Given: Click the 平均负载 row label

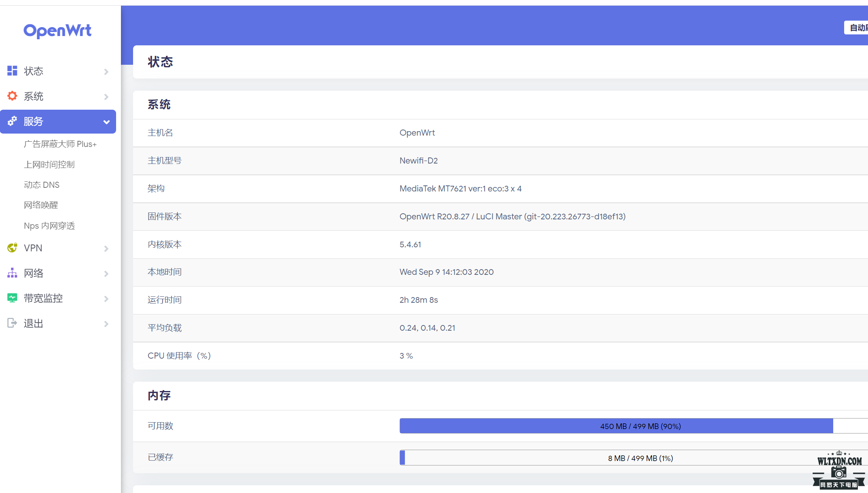Looking at the screenshot, I should (165, 328).
